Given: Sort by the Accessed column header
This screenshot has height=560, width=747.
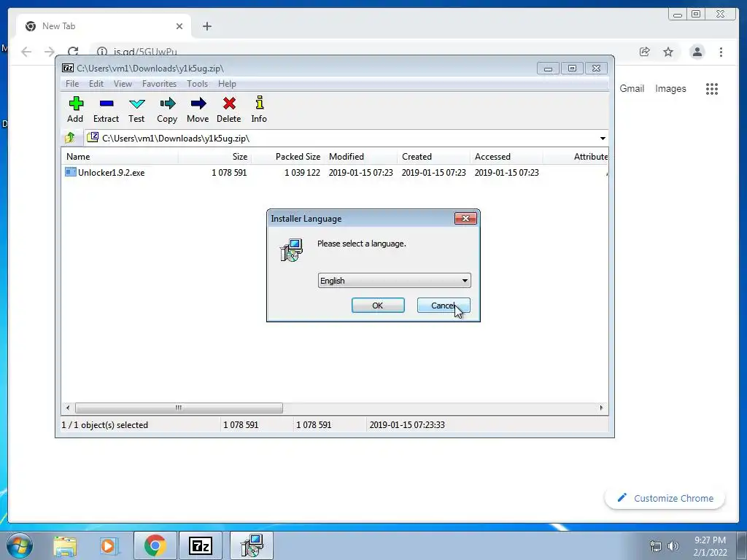Looking at the screenshot, I should point(506,157).
